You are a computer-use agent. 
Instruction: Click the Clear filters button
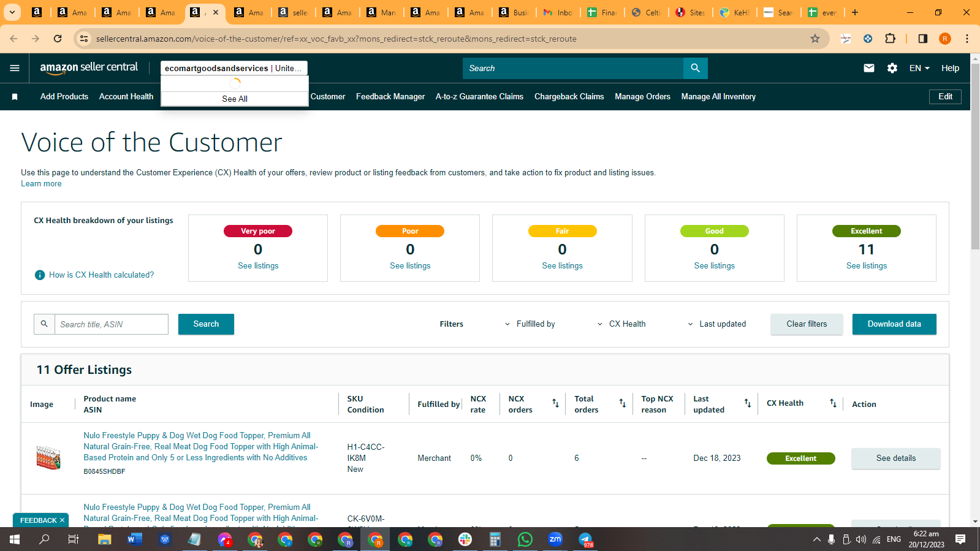coord(807,324)
